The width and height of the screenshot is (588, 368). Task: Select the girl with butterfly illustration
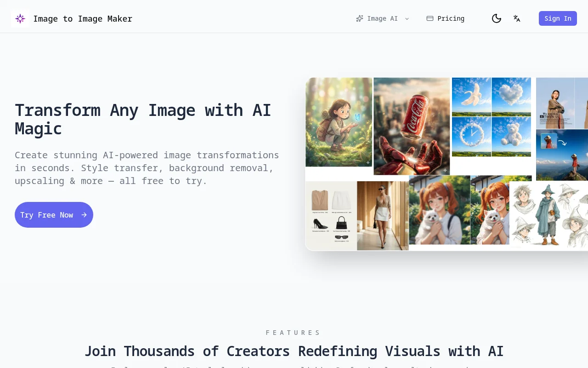point(339,122)
